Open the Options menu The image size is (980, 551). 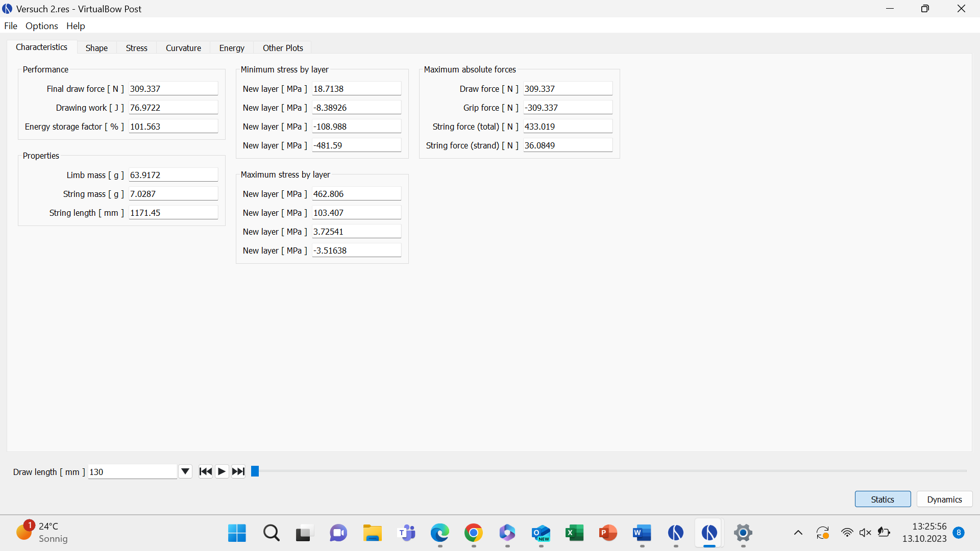tap(42, 26)
